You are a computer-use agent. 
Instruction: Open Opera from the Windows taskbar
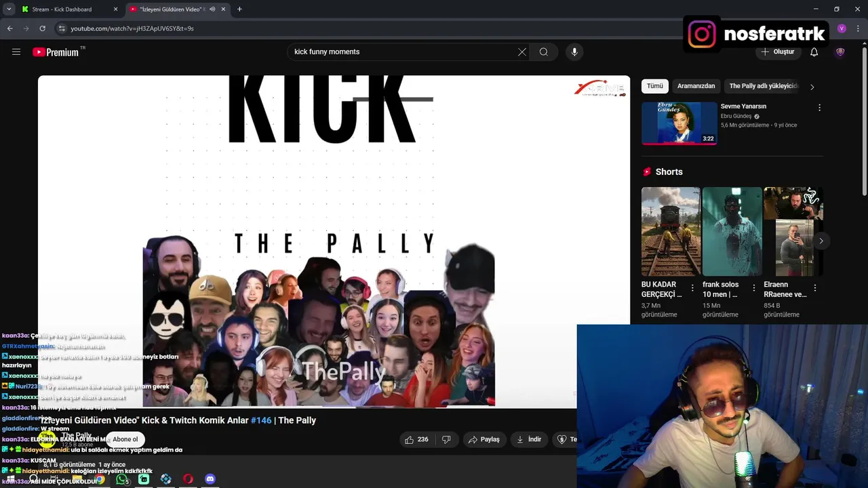click(x=188, y=479)
